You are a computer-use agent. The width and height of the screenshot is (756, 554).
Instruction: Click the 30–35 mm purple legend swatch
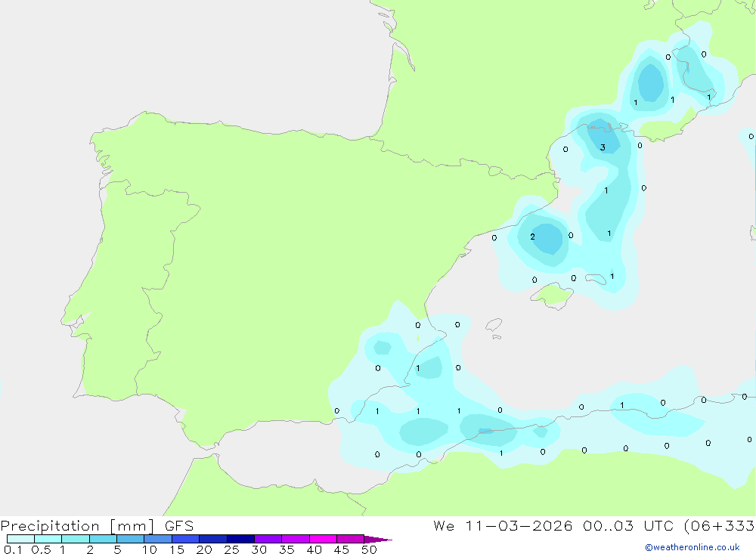point(268,539)
